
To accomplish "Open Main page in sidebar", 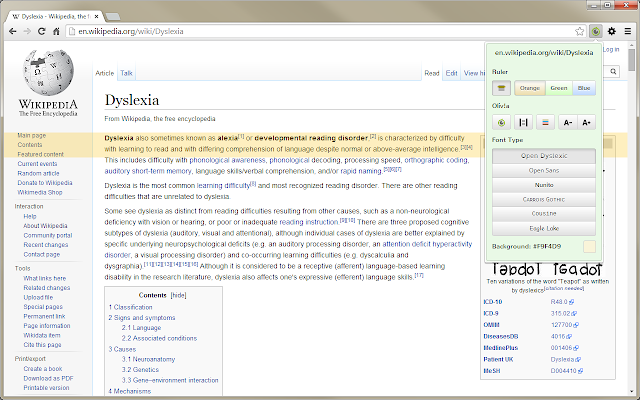I will point(31,136).
